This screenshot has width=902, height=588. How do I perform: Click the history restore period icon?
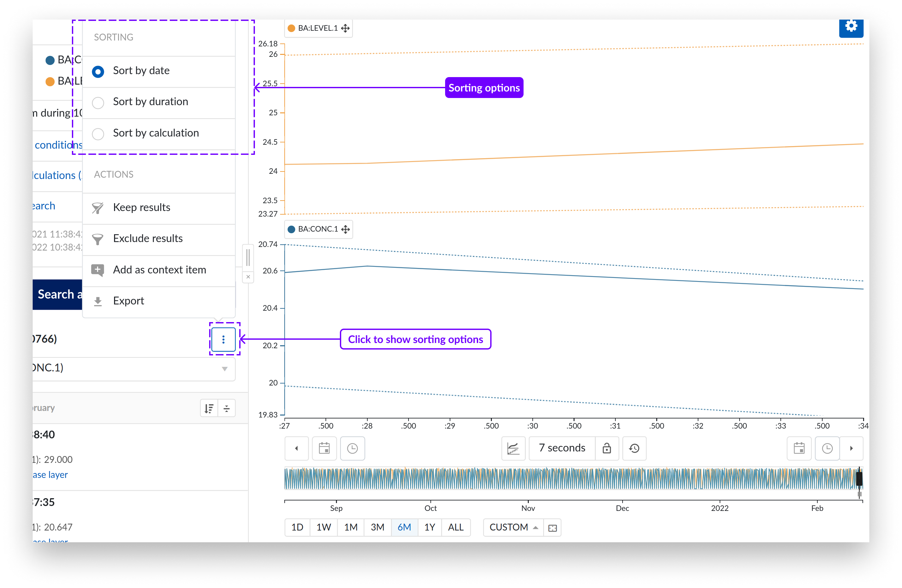tap(634, 448)
